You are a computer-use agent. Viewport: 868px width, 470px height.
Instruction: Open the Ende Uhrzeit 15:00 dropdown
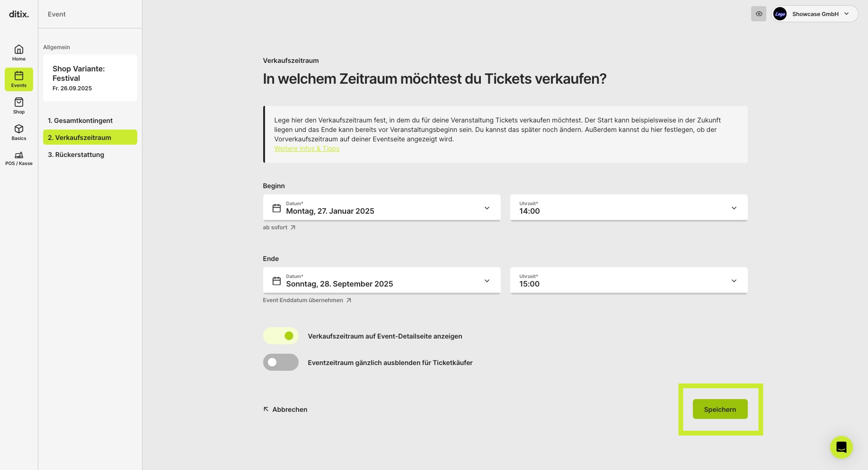[629, 280]
